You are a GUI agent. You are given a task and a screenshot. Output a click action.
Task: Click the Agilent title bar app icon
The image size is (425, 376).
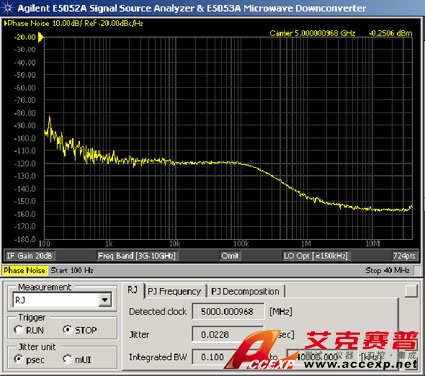point(7,8)
